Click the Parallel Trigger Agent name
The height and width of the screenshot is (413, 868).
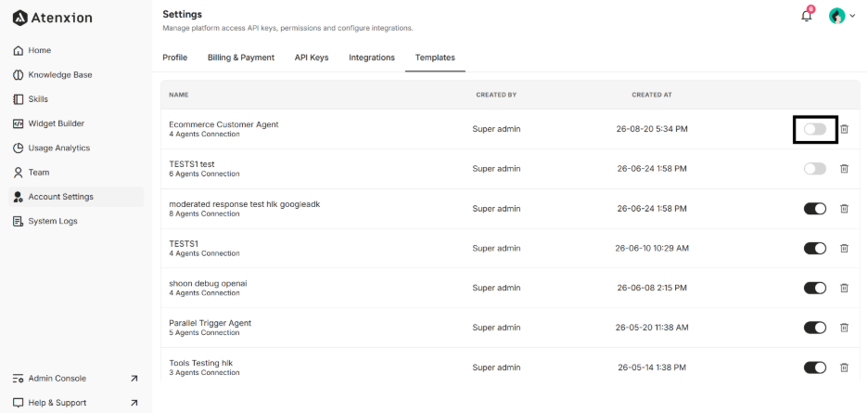[x=211, y=323]
